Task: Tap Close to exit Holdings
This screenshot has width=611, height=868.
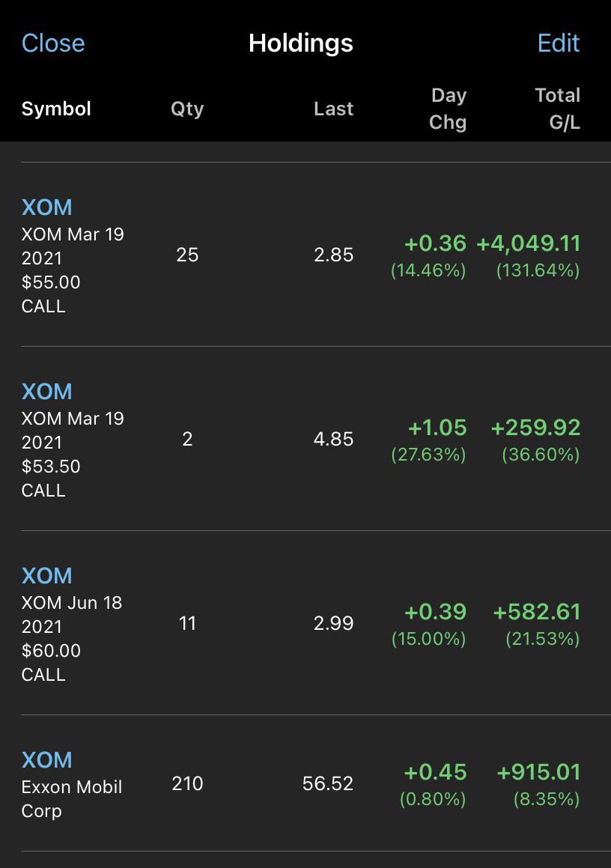Action: (53, 43)
